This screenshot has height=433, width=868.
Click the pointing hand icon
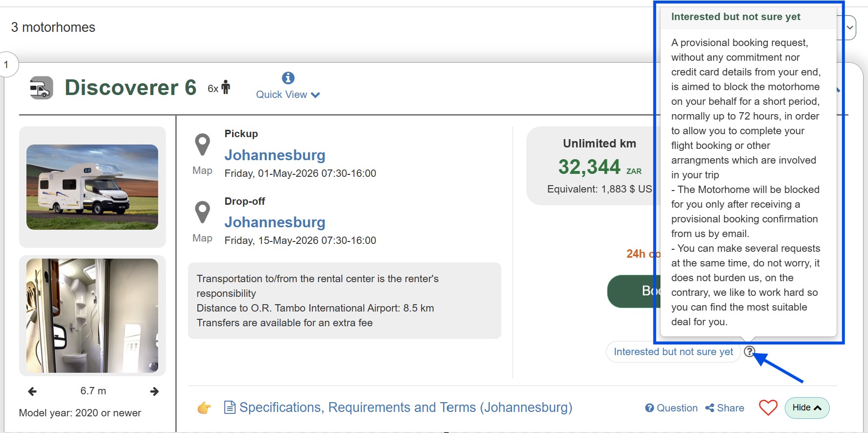(204, 408)
